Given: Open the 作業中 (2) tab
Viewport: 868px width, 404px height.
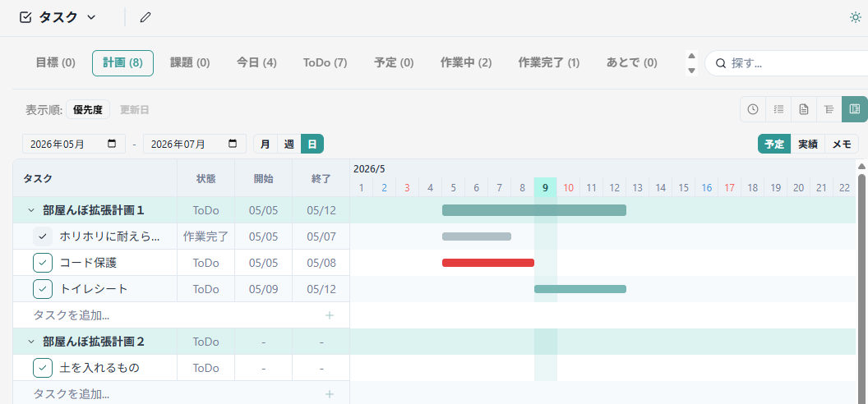Looking at the screenshot, I should click(x=466, y=62).
